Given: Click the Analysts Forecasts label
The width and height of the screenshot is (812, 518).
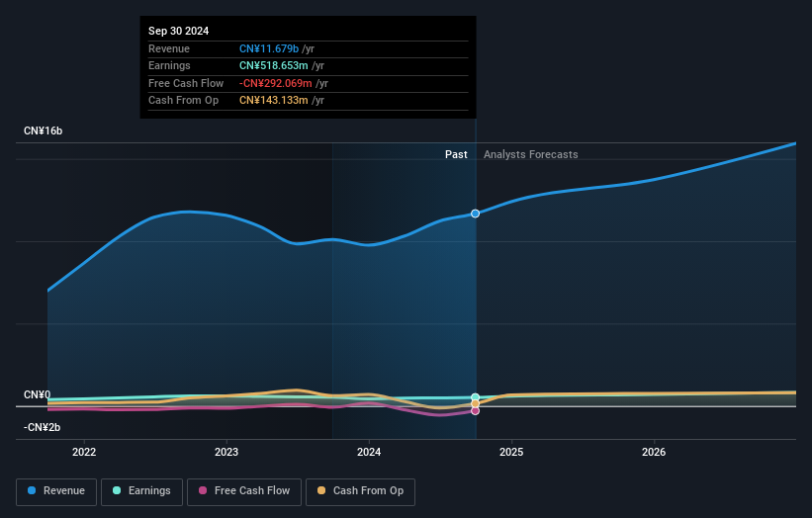Looking at the screenshot, I should [x=531, y=155].
